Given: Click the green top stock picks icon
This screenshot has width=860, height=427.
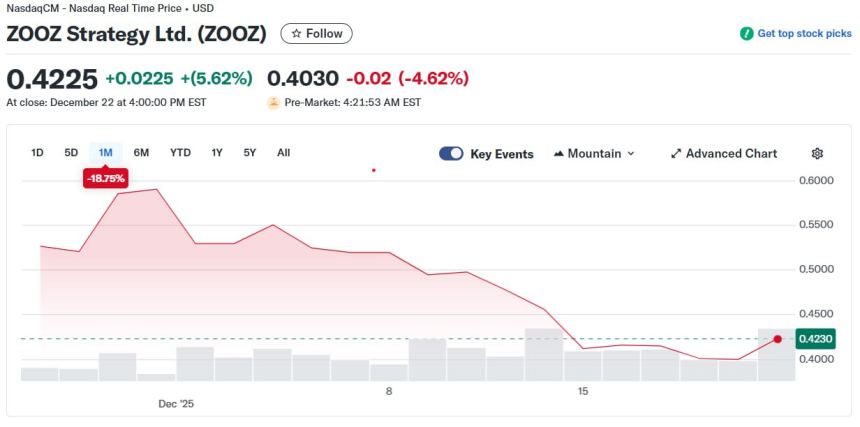Looking at the screenshot, I should [746, 34].
